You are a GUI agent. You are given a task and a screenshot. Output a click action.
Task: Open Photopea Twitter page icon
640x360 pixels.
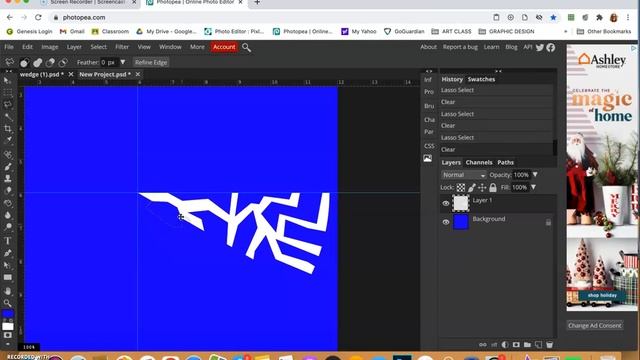[x=540, y=47]
